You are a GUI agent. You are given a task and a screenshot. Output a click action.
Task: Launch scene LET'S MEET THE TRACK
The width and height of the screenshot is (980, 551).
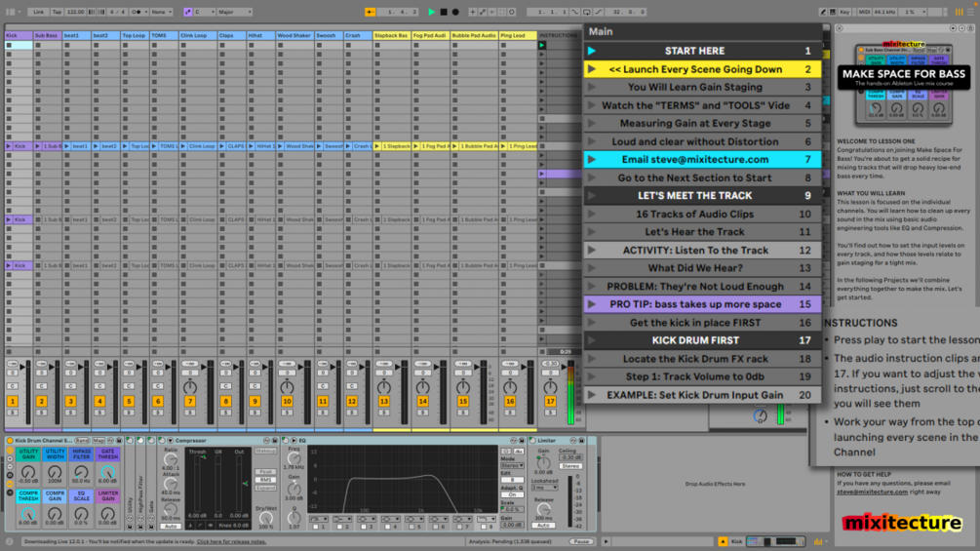(x=592, y=196)
